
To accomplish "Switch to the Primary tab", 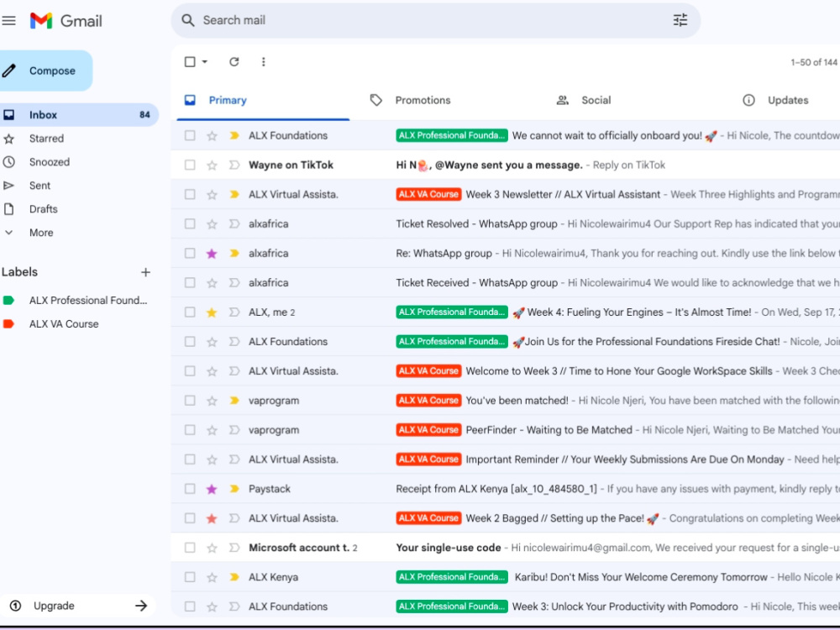I will 263,100.
